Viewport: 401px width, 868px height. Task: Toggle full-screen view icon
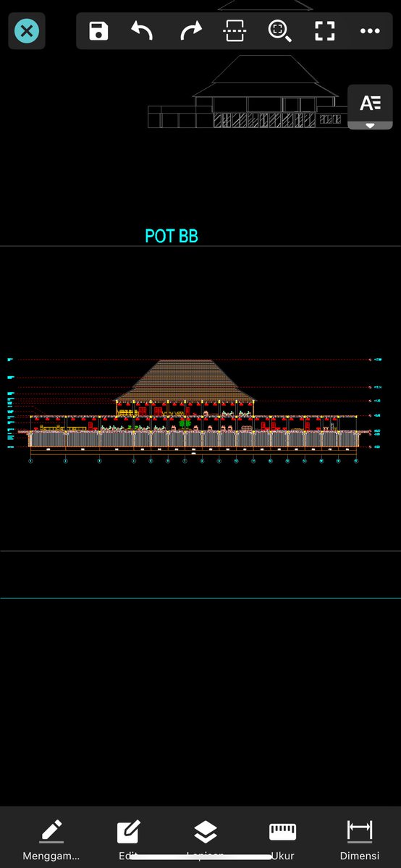coord(325,31)
